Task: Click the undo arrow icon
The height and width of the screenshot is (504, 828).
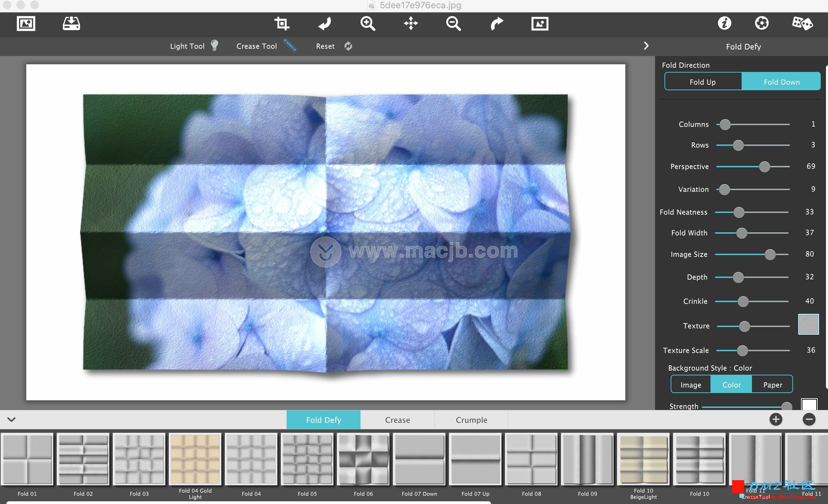Action: point(325,24)
